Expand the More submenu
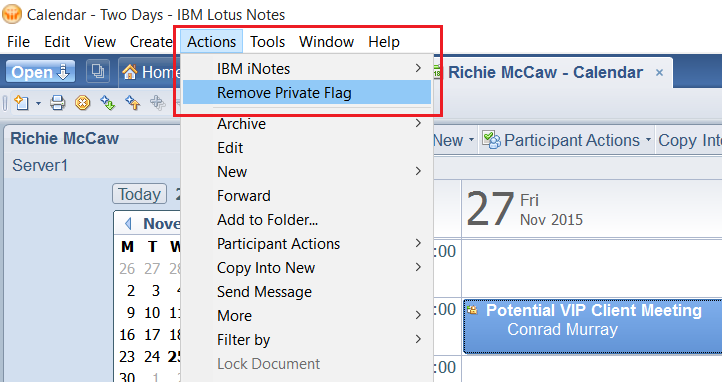 pos(418,315)
